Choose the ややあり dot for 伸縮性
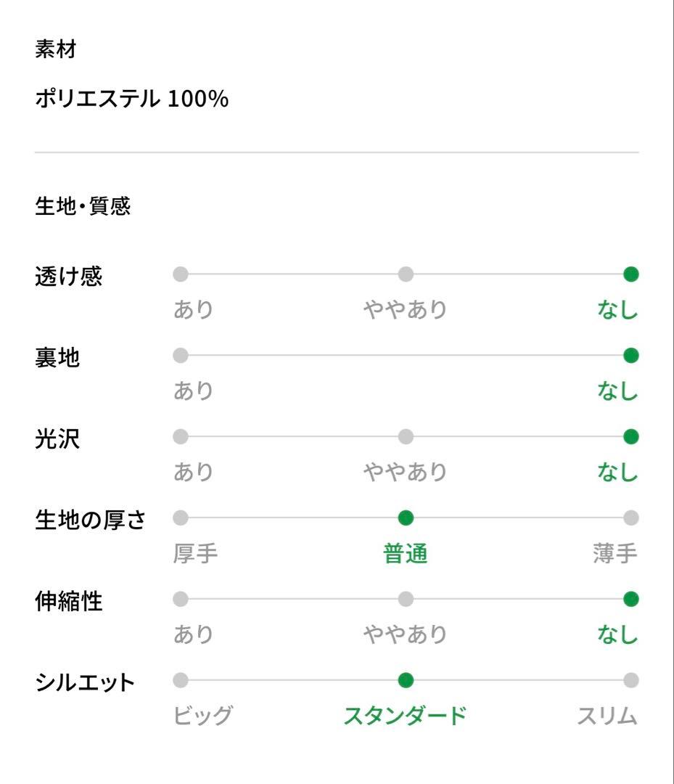 point(406,599)
